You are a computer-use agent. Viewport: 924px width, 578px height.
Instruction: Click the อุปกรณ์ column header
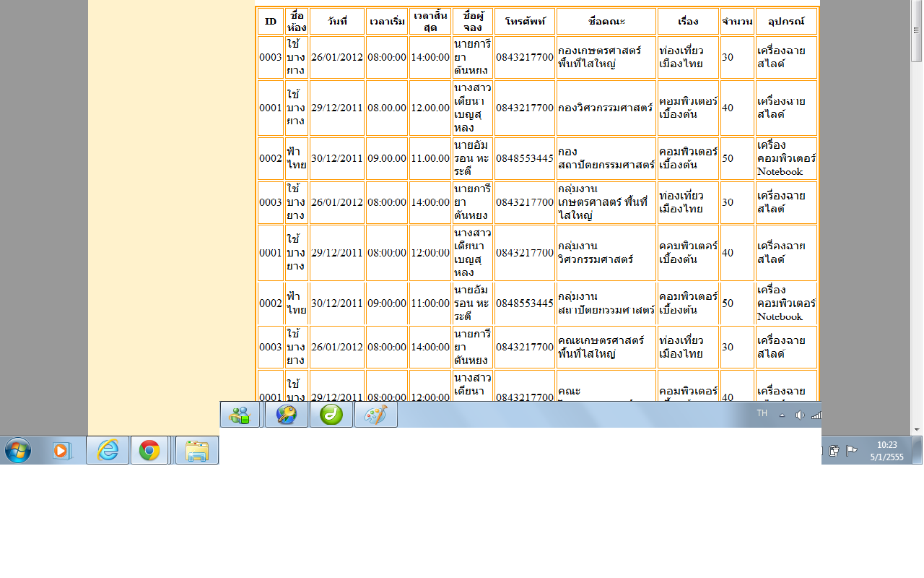click(x=786, y=22)
